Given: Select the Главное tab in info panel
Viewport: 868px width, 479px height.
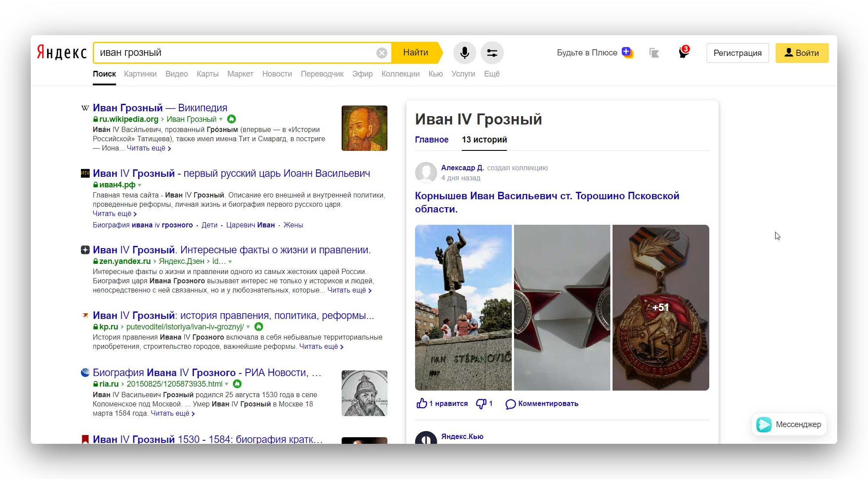Looking at the screenshot, I should [431, 139].
